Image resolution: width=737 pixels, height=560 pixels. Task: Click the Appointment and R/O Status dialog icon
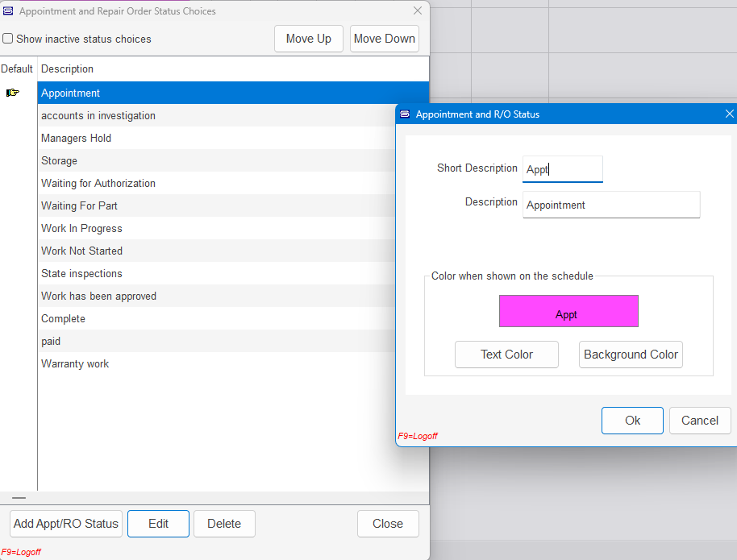pos(405,114)
